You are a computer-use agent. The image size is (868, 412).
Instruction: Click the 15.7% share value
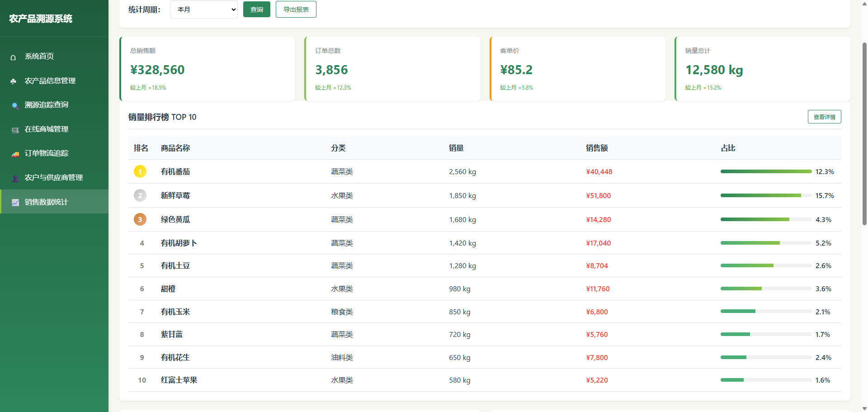(x=825, y=195)
